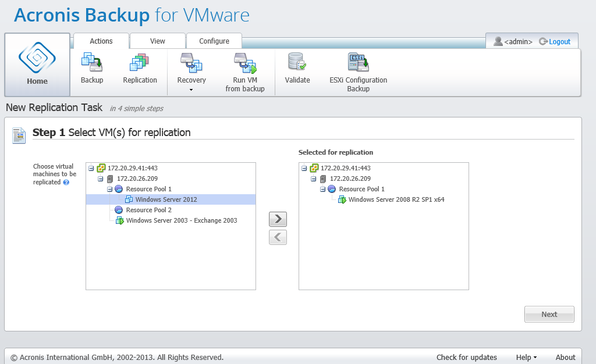Switch to the View tab
This screenshot has width=596, height=364.
[x=157, y=41]
